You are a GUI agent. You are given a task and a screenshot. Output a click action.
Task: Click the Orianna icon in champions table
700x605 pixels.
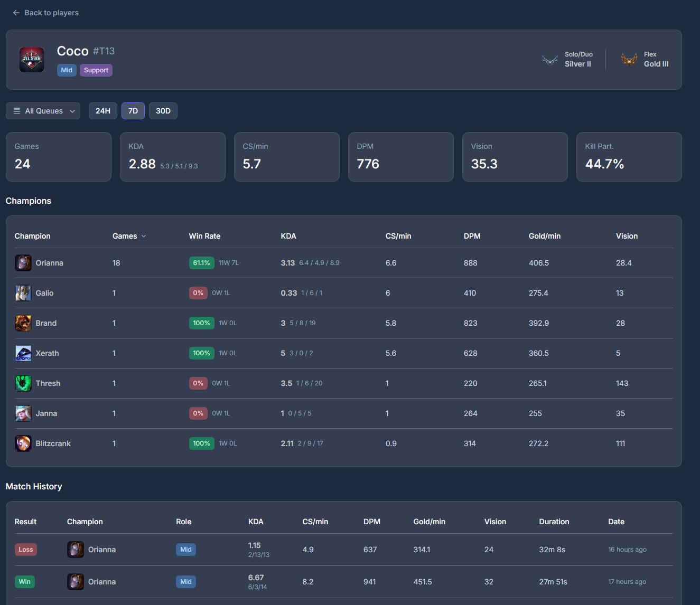[23, 263]
